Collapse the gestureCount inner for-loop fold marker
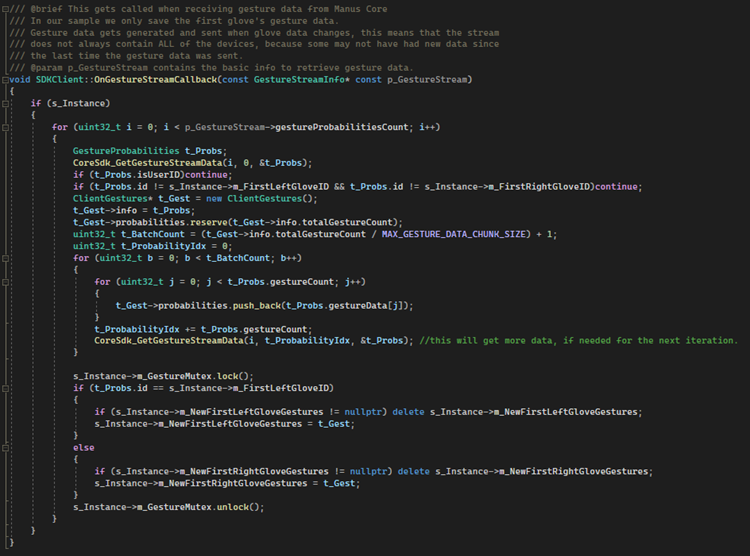 [x=5, y=282]
